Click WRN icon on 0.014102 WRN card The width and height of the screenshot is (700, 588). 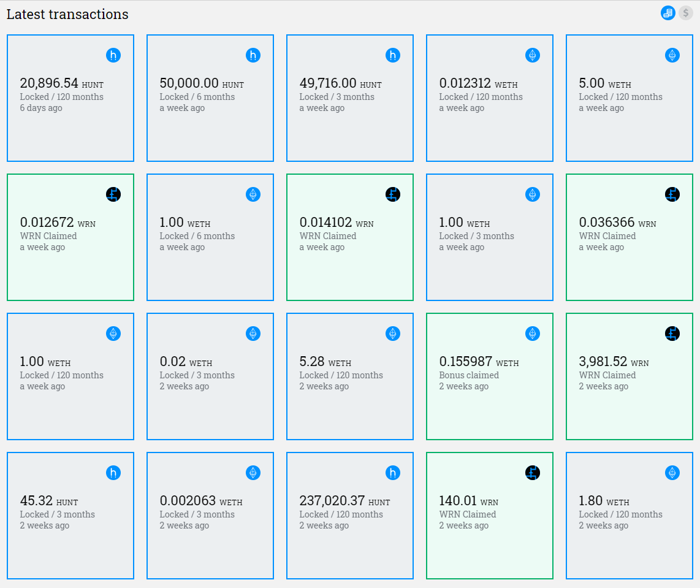(x=393, y=194)
